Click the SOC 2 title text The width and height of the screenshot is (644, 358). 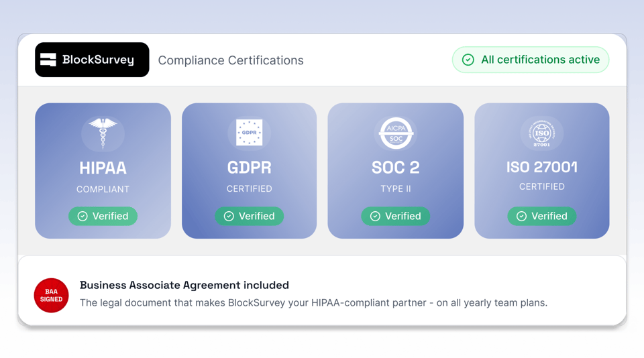pos(396,168)
